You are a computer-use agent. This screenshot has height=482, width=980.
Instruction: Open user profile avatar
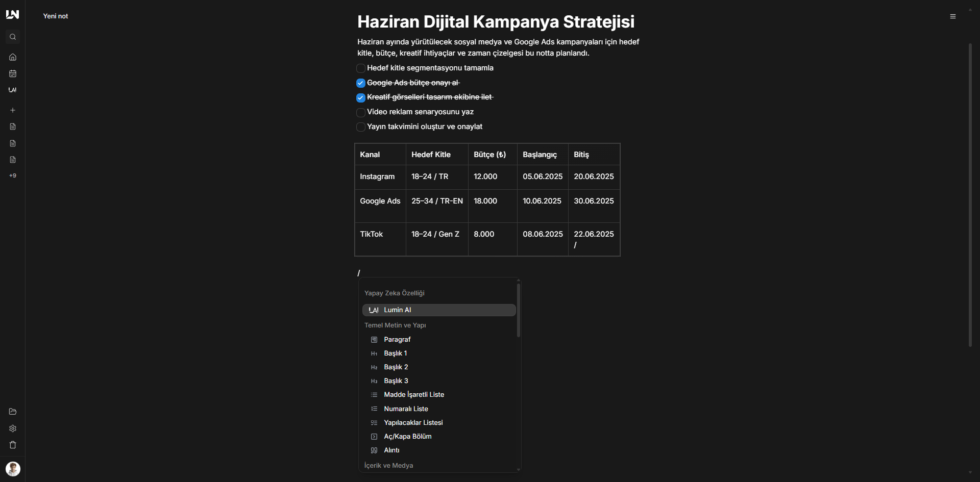(x=13, y=469)
